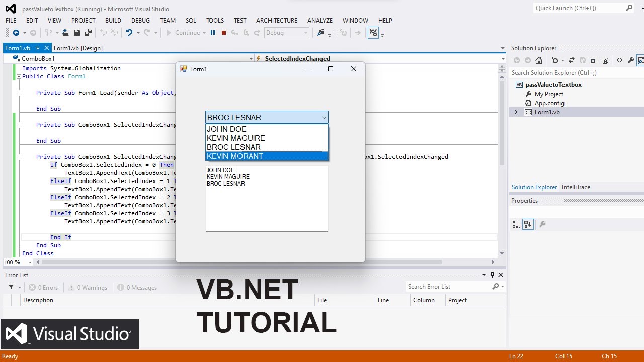Click View Code icon in Solution Explorer

pos(620,60)
